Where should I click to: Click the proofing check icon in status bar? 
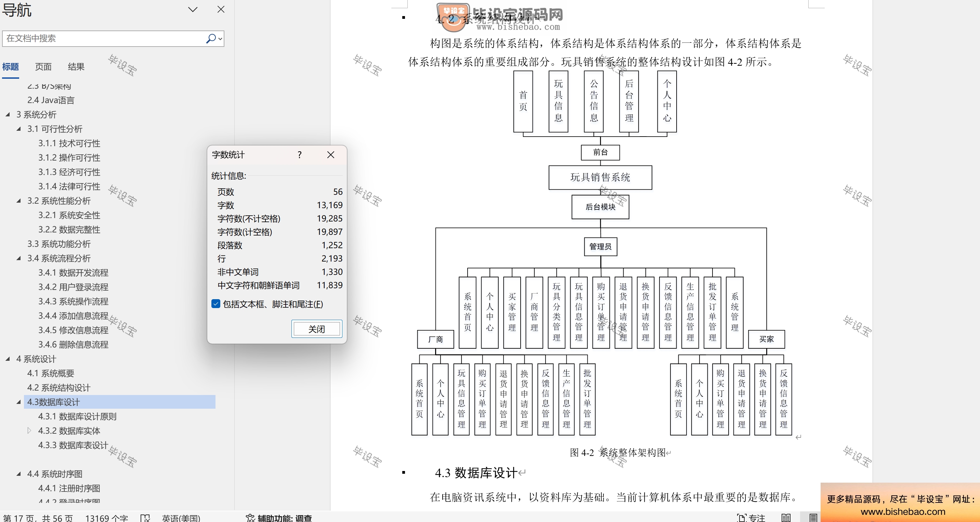145,518
